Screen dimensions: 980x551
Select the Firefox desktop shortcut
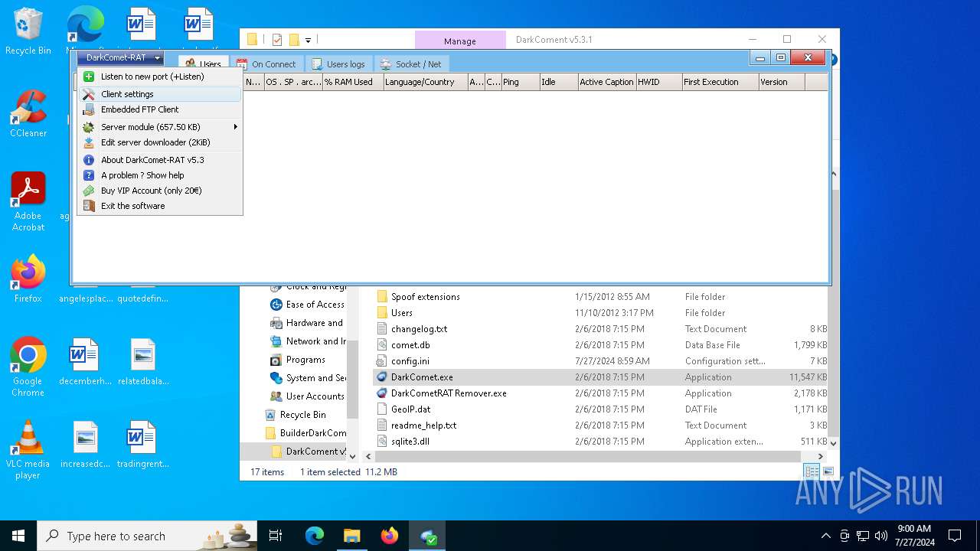(x=28, y=279)
